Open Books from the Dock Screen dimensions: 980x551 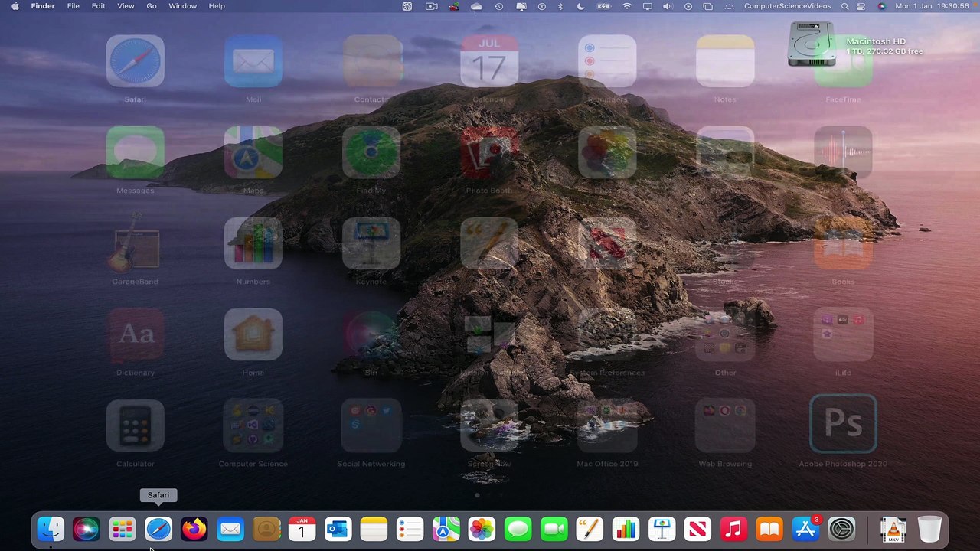click(x=770, y=529)
